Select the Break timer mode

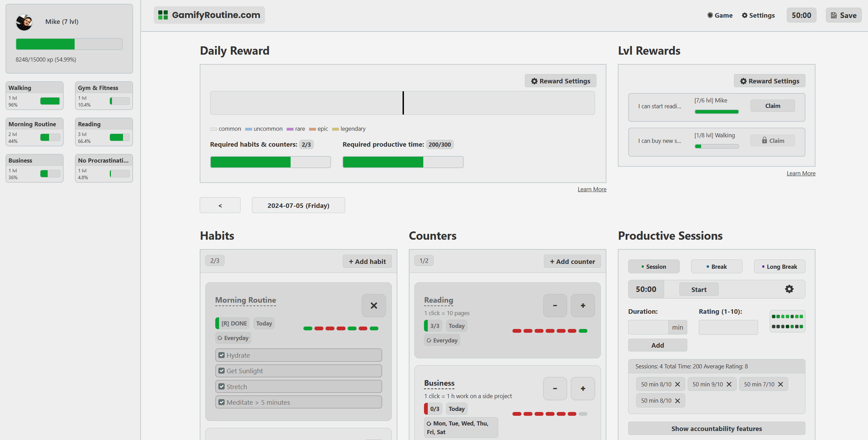tap(717, 266)
